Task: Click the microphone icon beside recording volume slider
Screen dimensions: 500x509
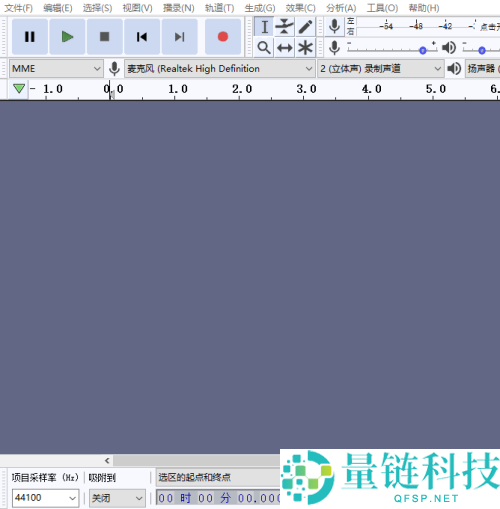Action: click(x=334, y=47)
